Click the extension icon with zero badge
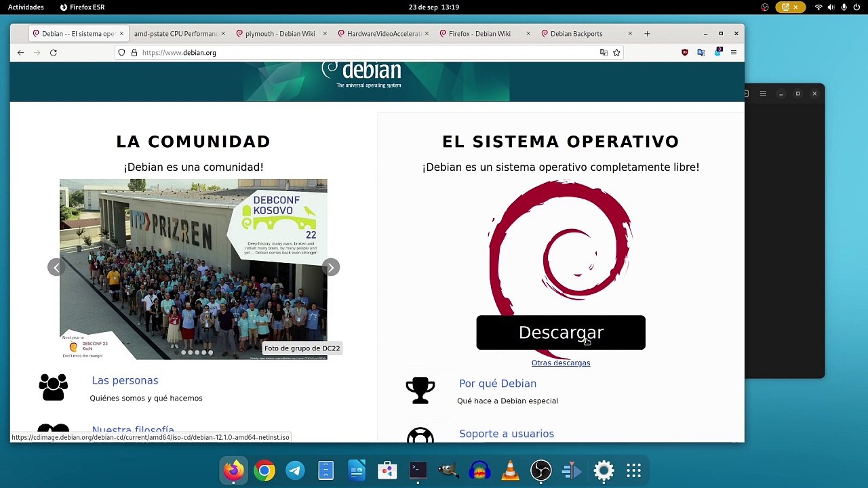 point(717,52)
